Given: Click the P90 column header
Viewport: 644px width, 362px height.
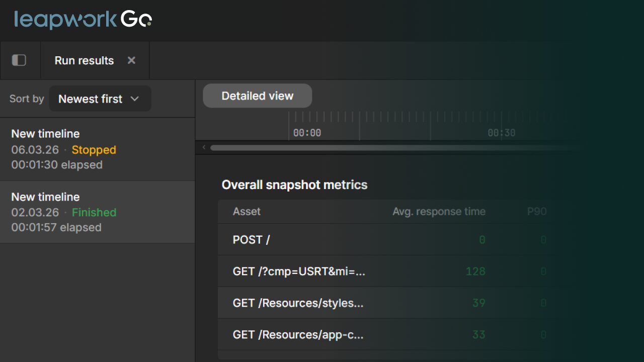Looking at the screenshot, I should coord(537,212).
